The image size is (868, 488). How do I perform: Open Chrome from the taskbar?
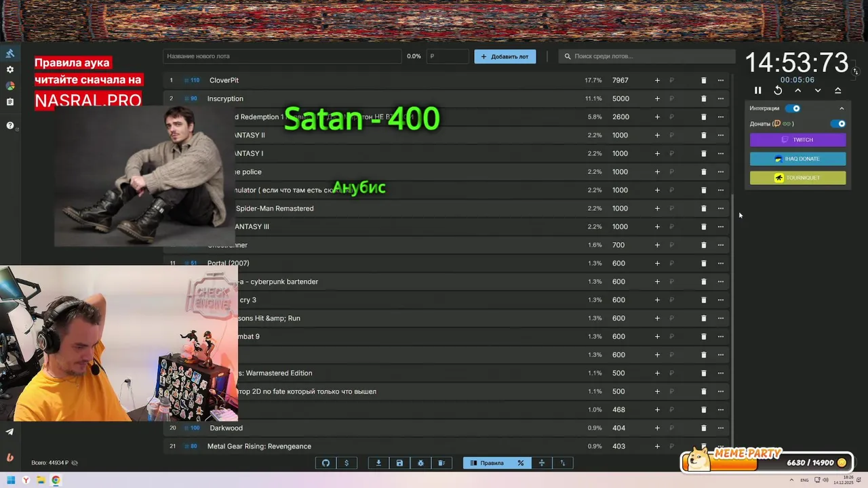click(56, 481)
